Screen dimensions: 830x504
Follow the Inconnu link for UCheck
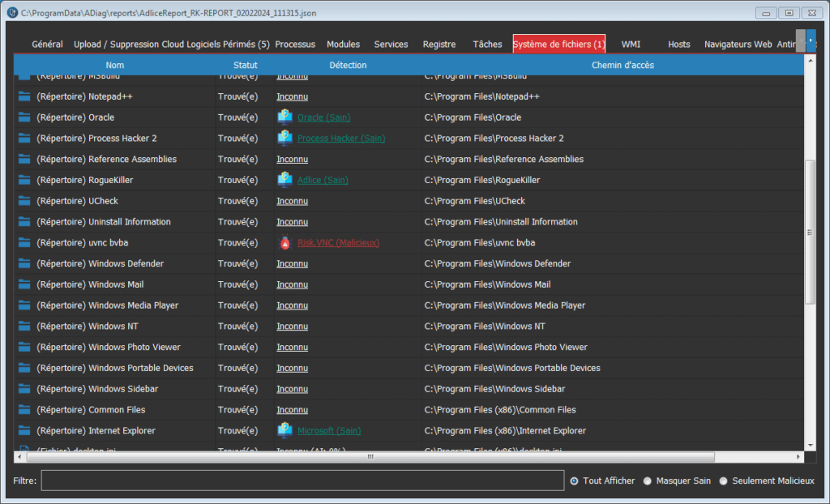pyautogui.click(x=292, y=201)
